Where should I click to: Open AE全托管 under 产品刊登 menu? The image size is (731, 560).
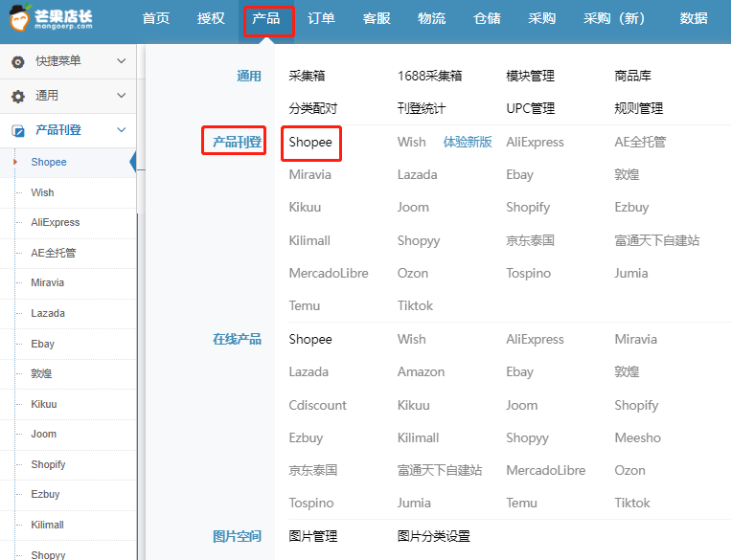tap(640, 142)
